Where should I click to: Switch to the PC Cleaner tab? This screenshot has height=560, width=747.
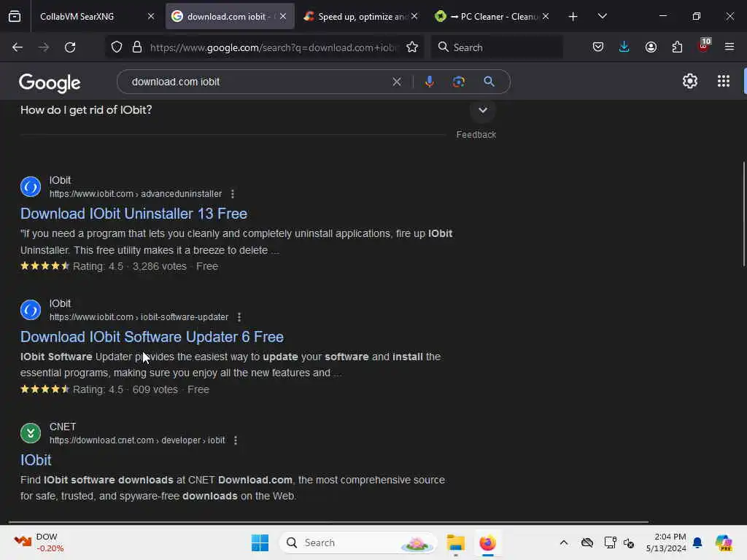[492, 16]
